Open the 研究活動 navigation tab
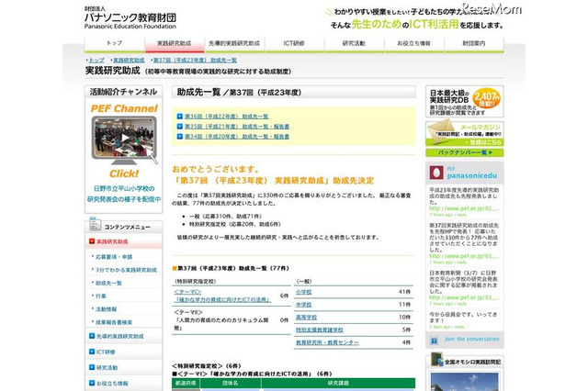This screenshot has height=391, width=588. pyautogui.click(x=354, y=43)
